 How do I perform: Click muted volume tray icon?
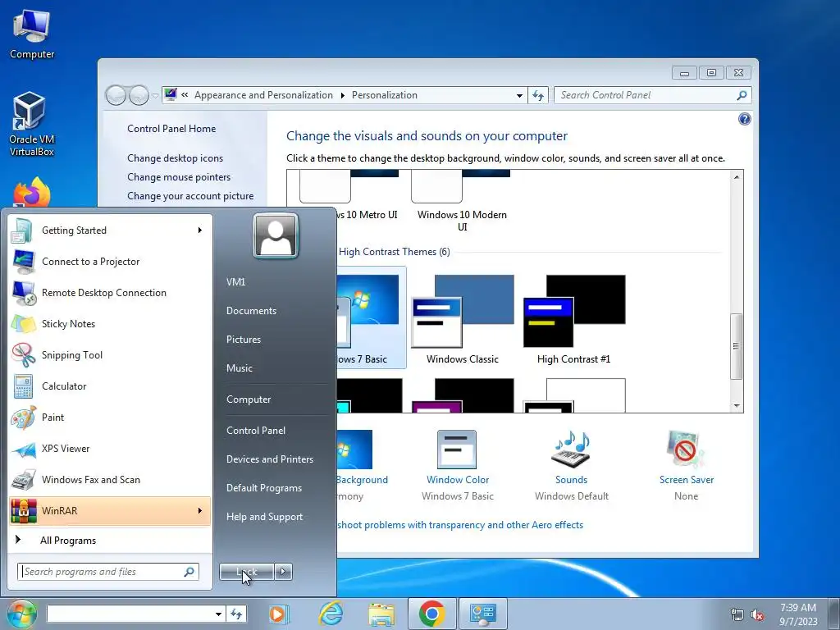point(757,615)
